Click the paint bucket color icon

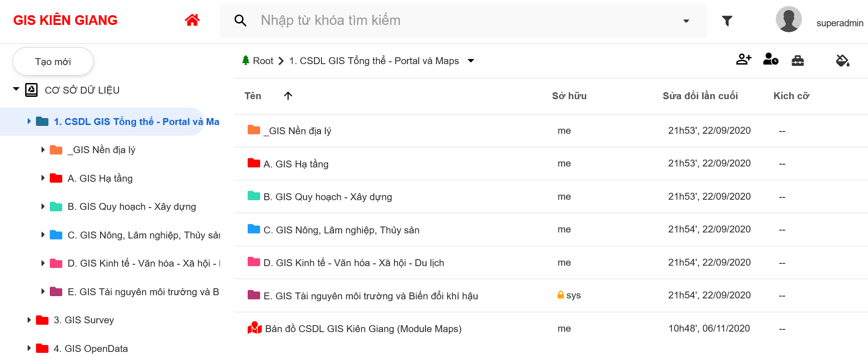pyautogui.click(x=842, y=60)
